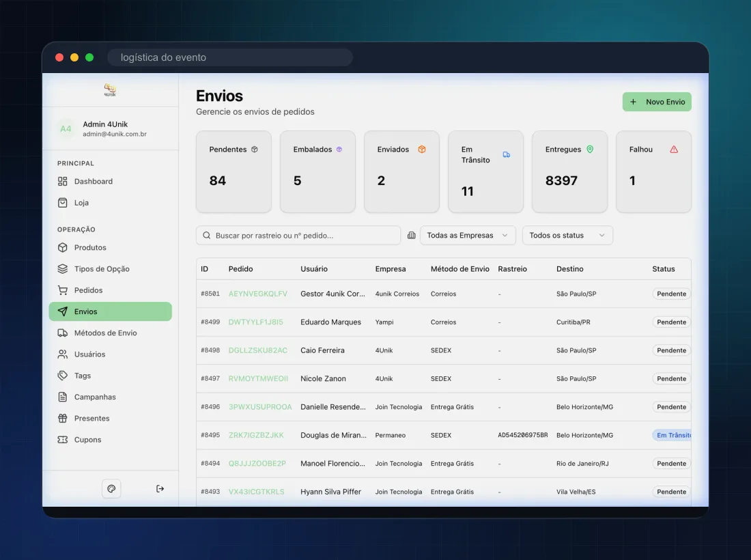Click user name Caio Ferreira
The image size is (751, 560).
(x=322, y=350)
